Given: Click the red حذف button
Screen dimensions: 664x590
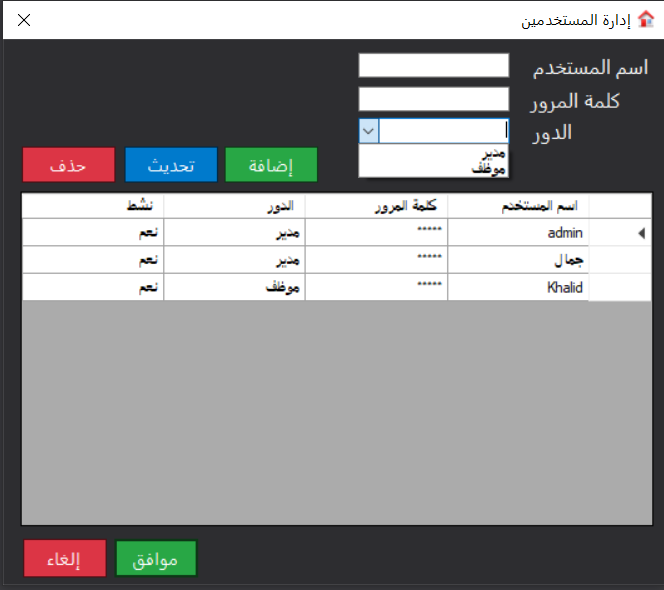Looking at the screenshot, I should point(69,165).
